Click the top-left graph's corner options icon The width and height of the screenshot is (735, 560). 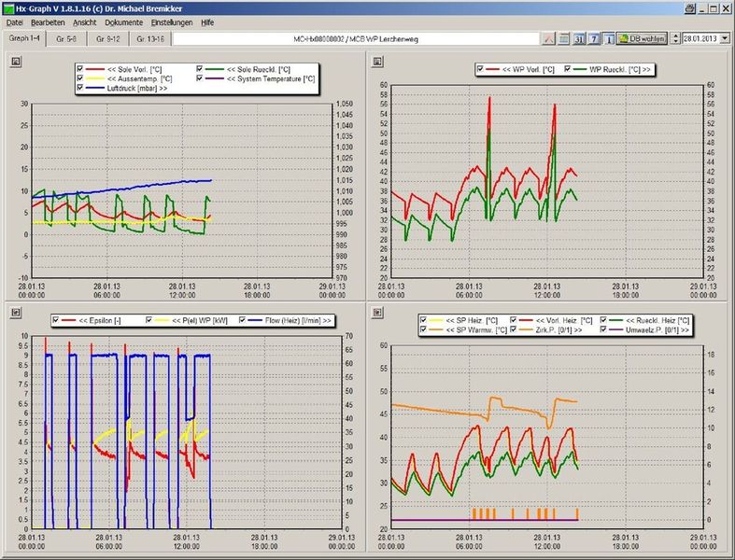tap(14, 62)
